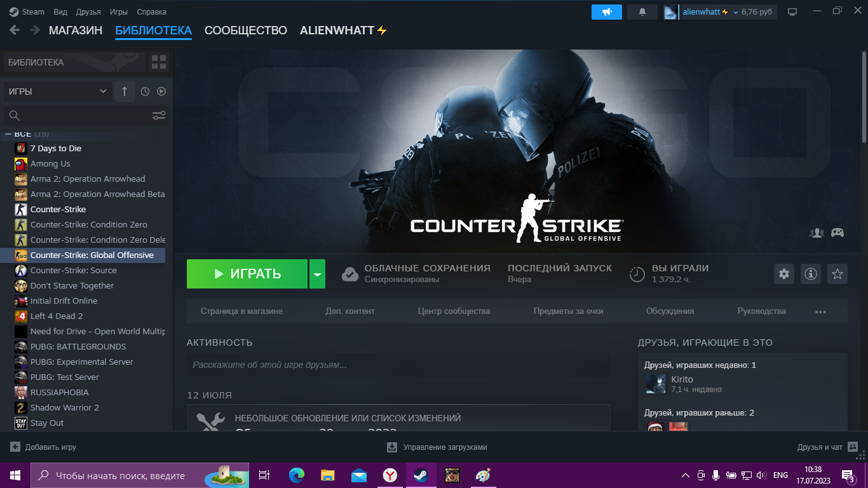Expand the ИГРЫ category dropdown
Viewport: 868px width, 488px height.
pyautogui.click(x=57, y=91)
